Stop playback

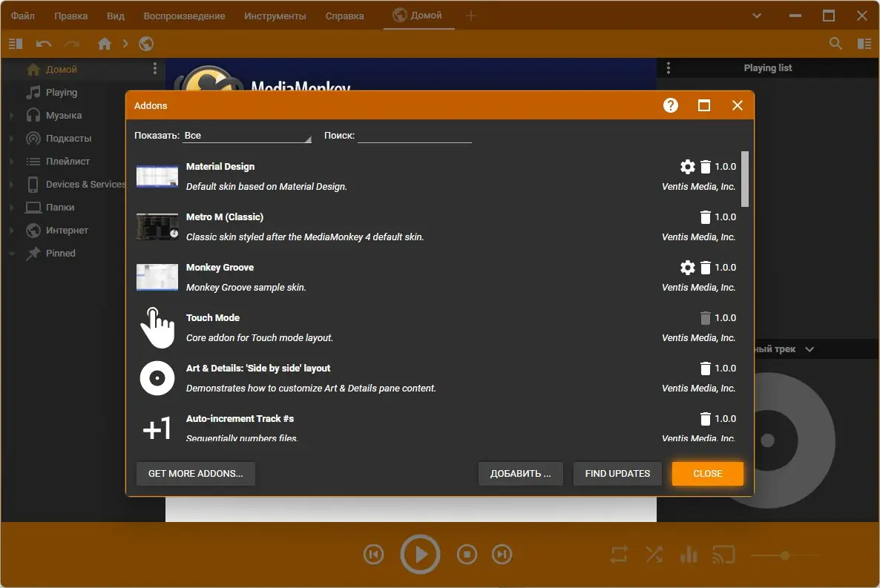467,555
